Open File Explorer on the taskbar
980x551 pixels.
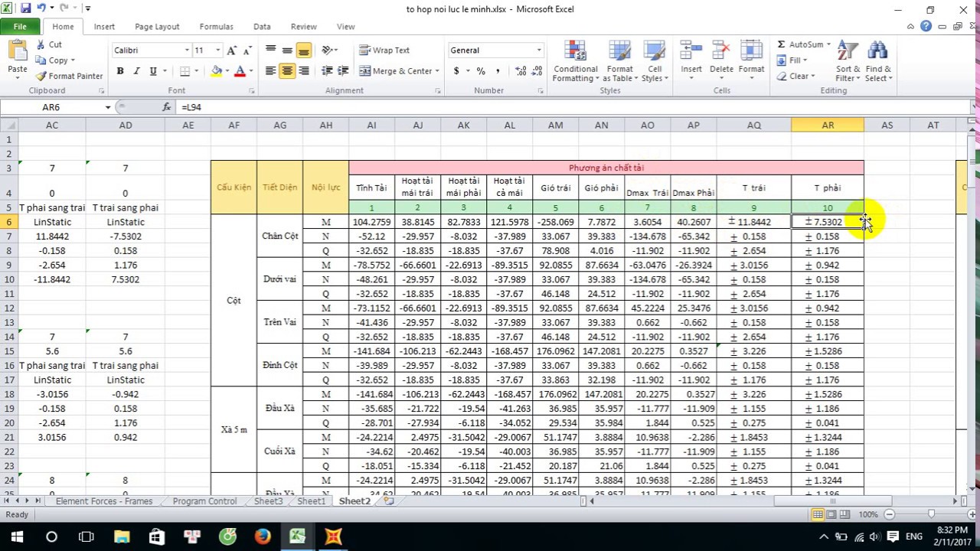click(x=122, y=536)
